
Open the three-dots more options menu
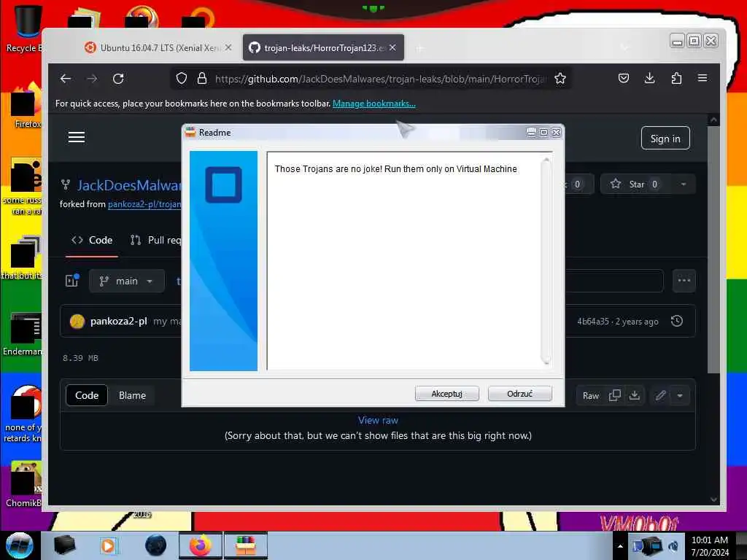click(684, 281)
